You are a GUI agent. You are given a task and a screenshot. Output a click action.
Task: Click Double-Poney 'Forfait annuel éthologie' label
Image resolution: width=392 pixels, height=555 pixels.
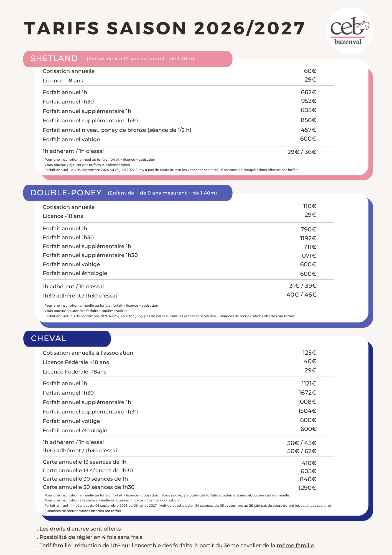point(75,273)
